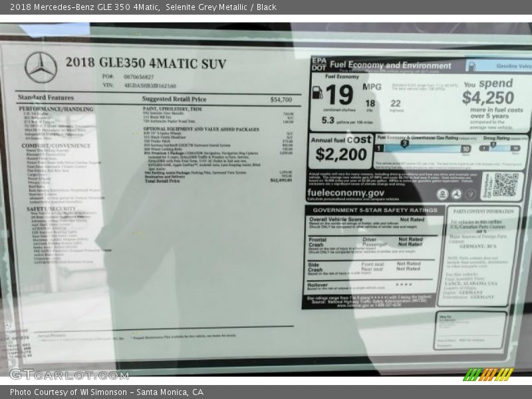
Task: Select the "GERMANY: 30%" parts content line
Action: pyautogui.click(x=477, y=246)
